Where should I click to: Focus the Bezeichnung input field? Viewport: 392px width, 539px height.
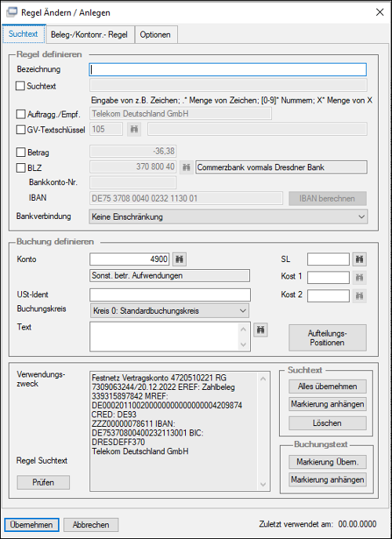[228, 70]
